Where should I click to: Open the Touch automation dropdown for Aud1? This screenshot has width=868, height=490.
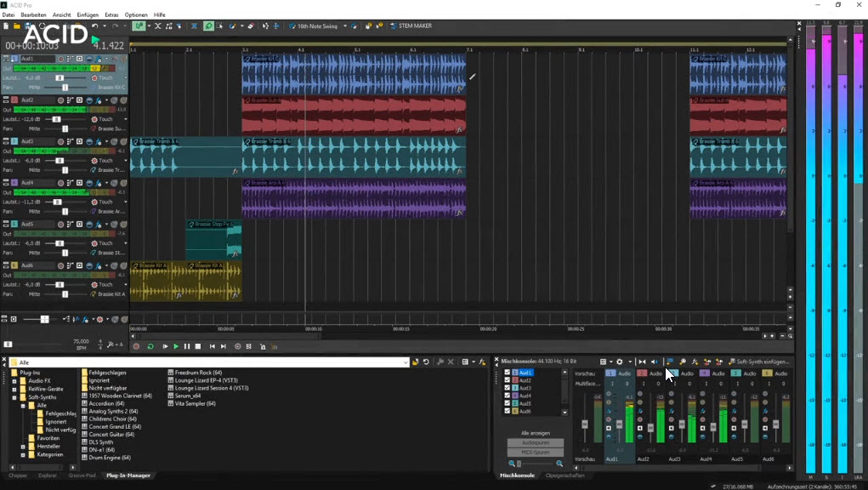[x=126, y=78]
